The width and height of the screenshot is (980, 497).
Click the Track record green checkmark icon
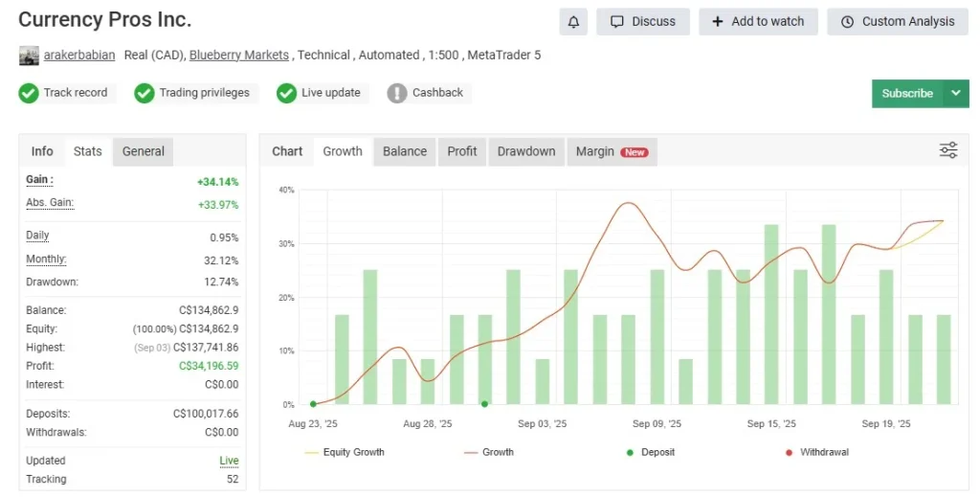(30, 93)
